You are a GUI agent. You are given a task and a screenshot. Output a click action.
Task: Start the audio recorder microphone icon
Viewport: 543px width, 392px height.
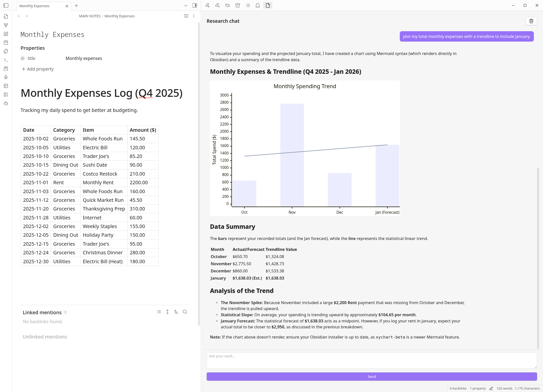click(6, 77)
